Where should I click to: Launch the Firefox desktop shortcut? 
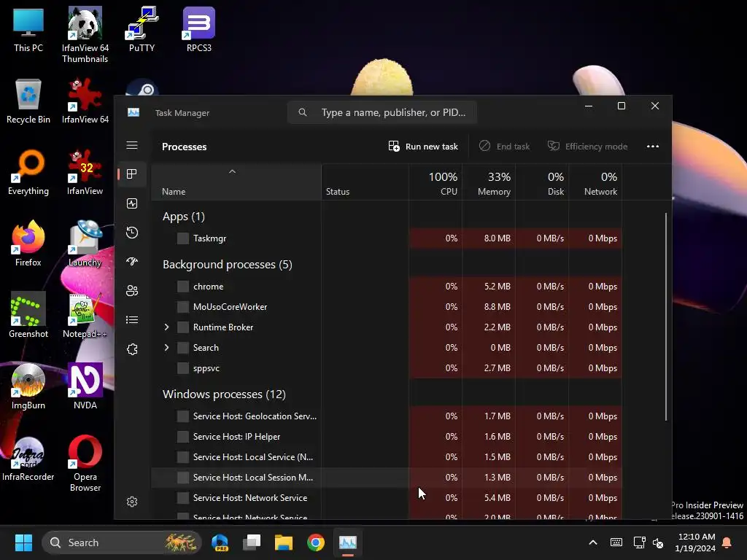28,244
